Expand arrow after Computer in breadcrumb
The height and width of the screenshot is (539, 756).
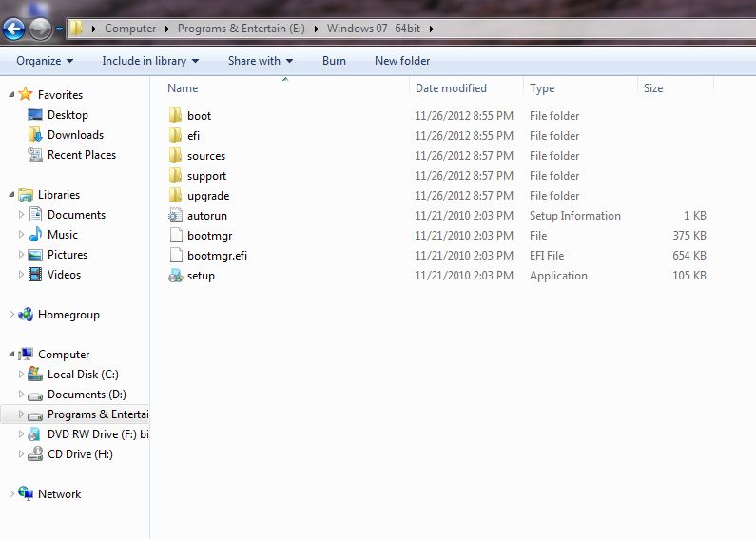(x=166, y=29)
